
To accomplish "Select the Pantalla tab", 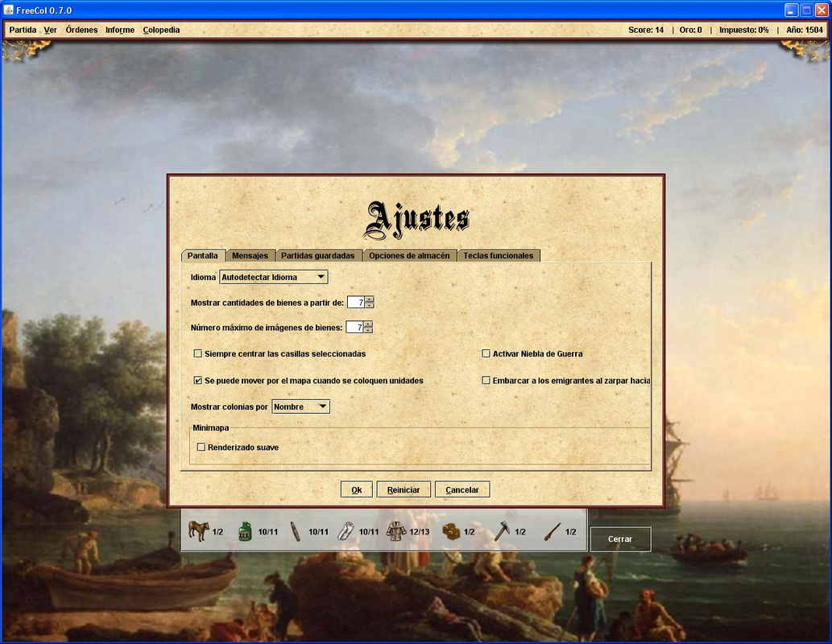I will point(203,256).
